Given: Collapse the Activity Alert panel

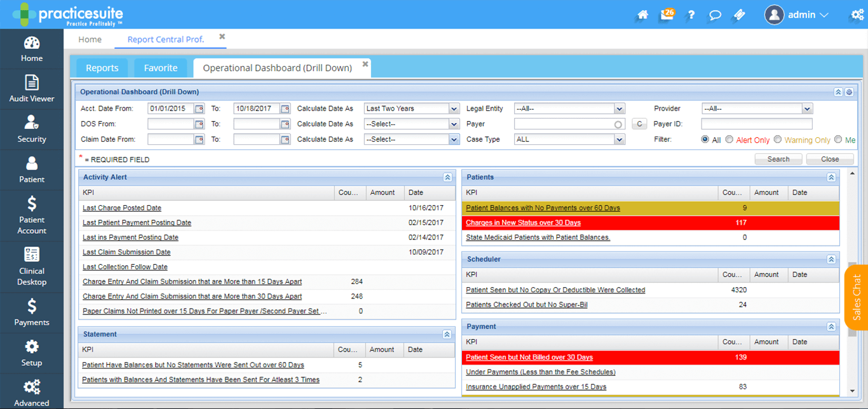Looking at the screenshot, I should [447, 178].
